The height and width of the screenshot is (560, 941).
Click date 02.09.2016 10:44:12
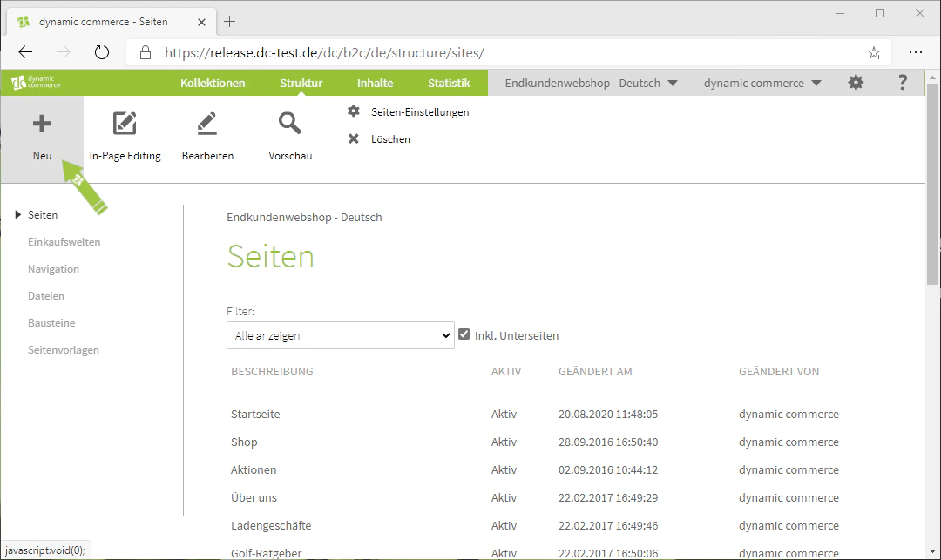(x=608, y=470)
